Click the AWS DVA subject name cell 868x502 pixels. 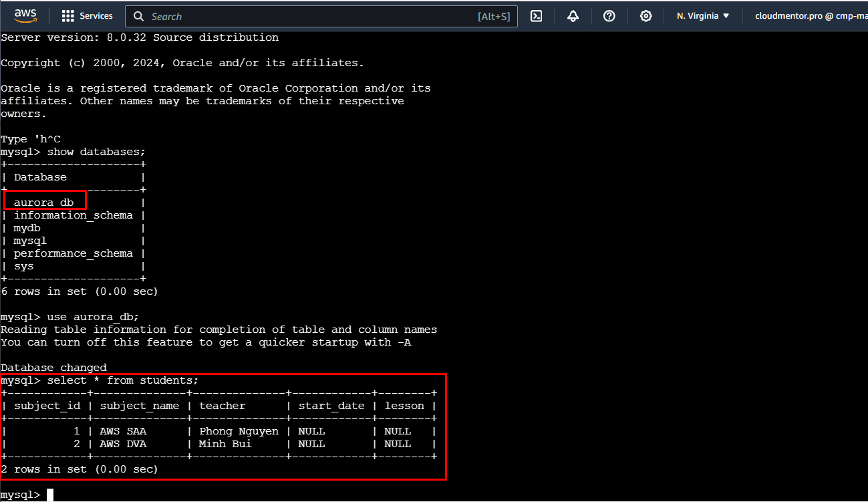(123, 444)
